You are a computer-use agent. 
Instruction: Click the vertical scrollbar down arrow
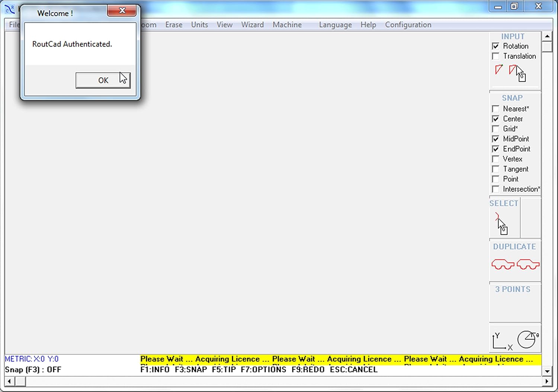point(547,371)
